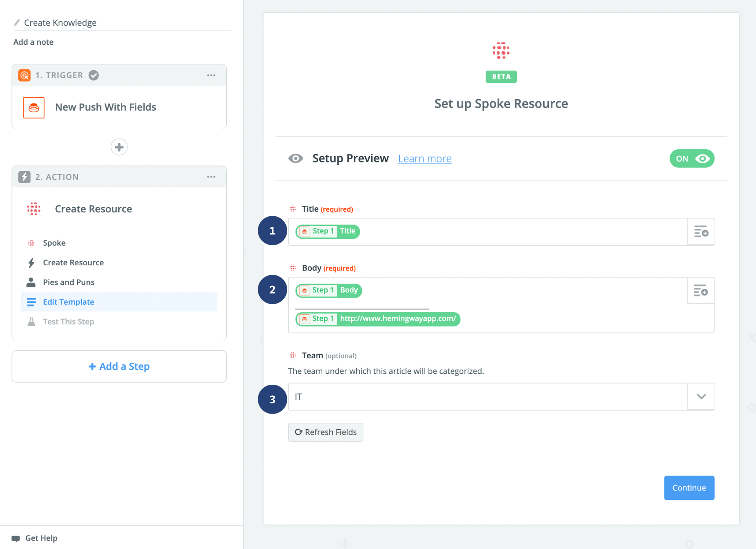Click Add a note
The height and width of the screenshot is (549, 756).
[x=33, y=42]
